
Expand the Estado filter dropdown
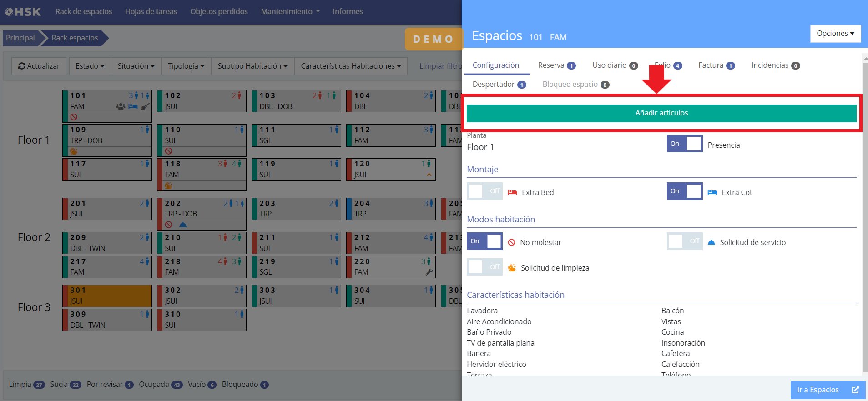coord(90,66)
